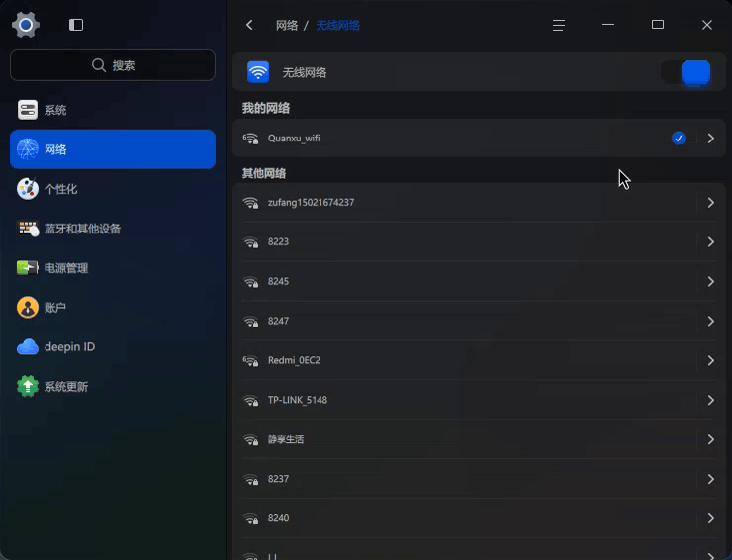Screen dimensions: 732x560
Task: Maximize the settings window
Action: click(x=657, y=25)
